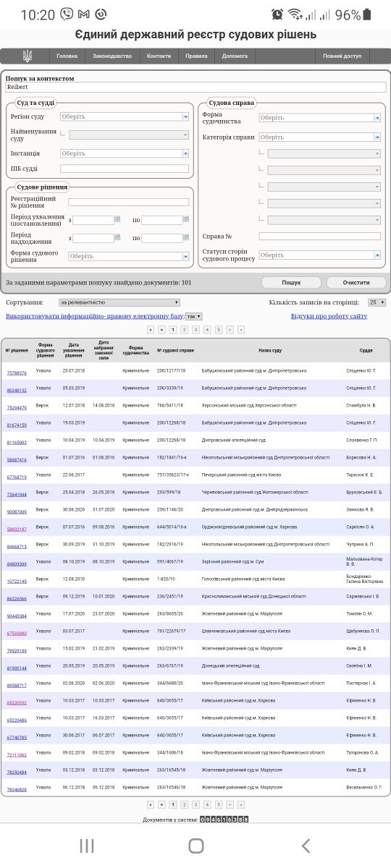Screen dimensions: 391x868
Task: Open the 'Регіон суду' dropdown
Action: [x=125, y=116]
